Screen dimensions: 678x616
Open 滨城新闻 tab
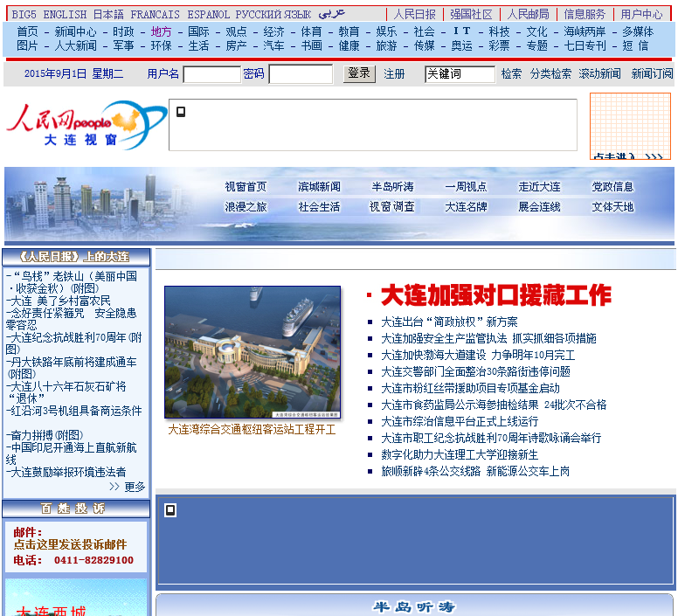pos(319,187)
